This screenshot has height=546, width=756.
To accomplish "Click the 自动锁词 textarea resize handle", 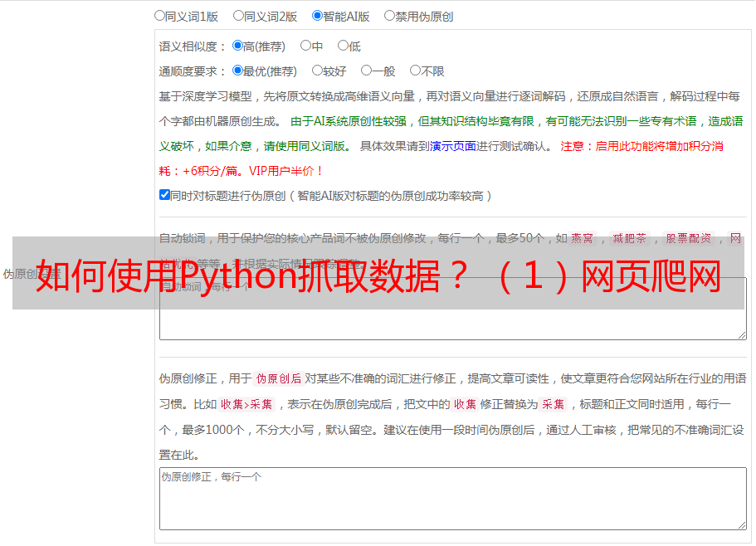I will point(742,335).
